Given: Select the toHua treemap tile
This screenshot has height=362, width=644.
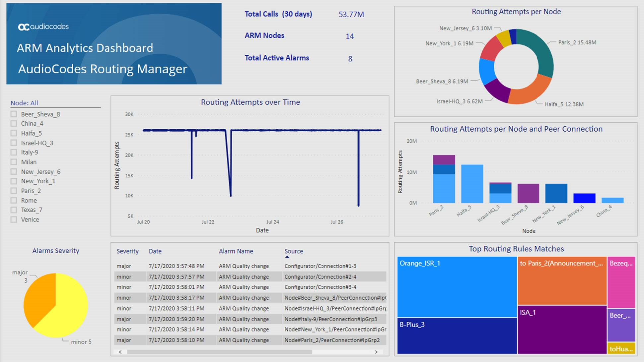Looking at the screenshot, I should (x=621, y=348).
